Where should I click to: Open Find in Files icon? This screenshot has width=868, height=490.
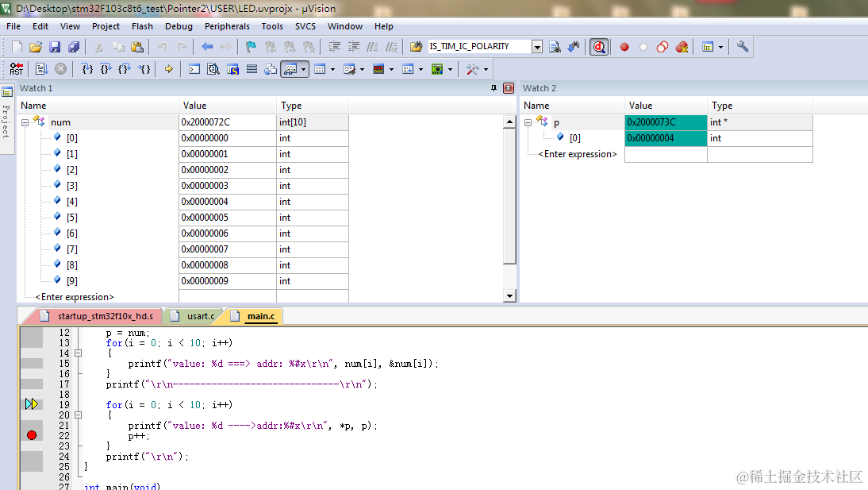tap(416, 47)
